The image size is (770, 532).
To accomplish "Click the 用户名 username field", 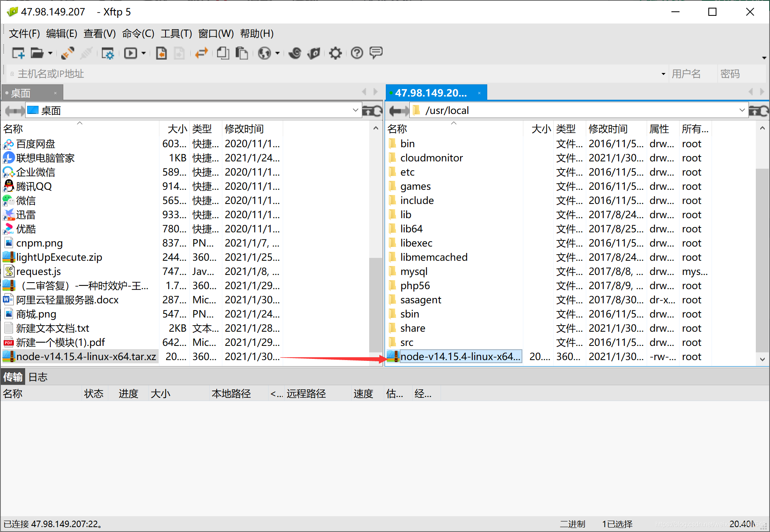I will [693, 74].
